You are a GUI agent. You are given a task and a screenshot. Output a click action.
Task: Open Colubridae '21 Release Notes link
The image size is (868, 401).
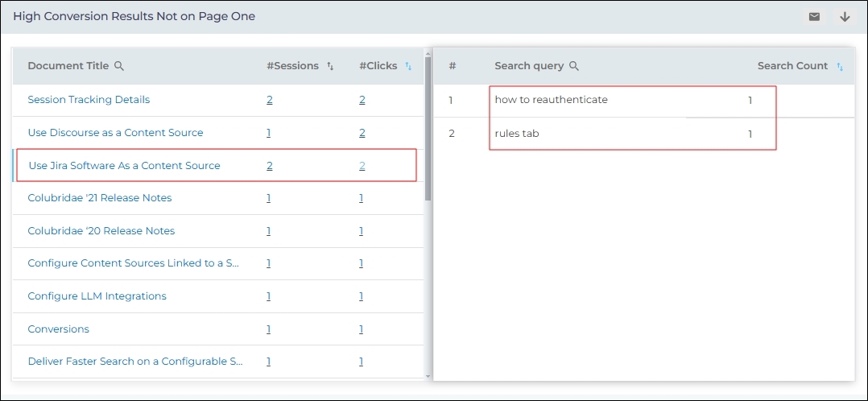(x=99, y=198)
